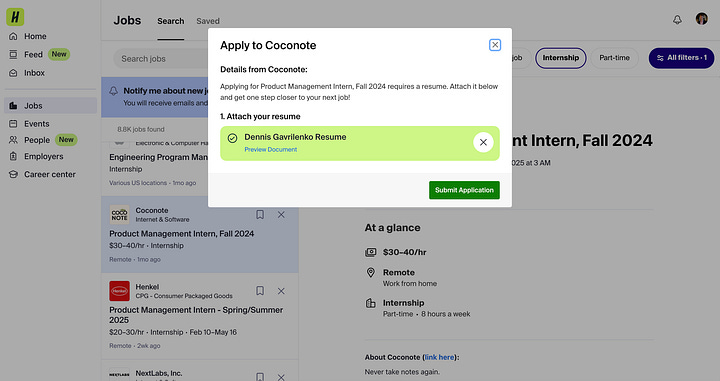Click the Remote location pin icon
This screenshot has height=381, width=720.
pos(371,273)
